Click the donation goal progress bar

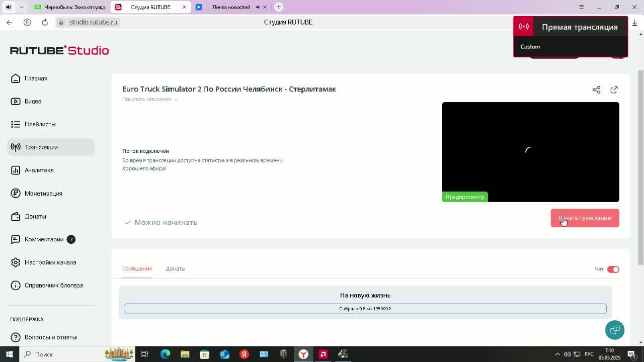[365, 309]
